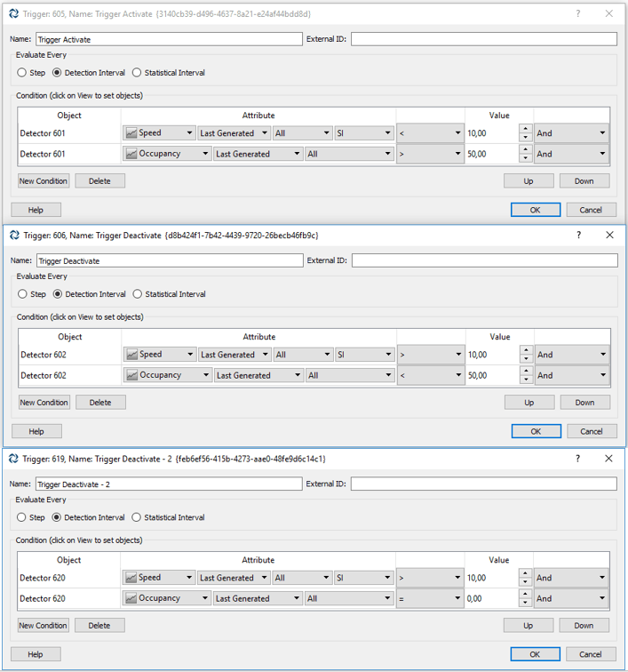This screenshot has width=628, height=672.
Task: Increase Detector 620 Occupancy value with up stepper arrow
Action: (x=525, y=594)
